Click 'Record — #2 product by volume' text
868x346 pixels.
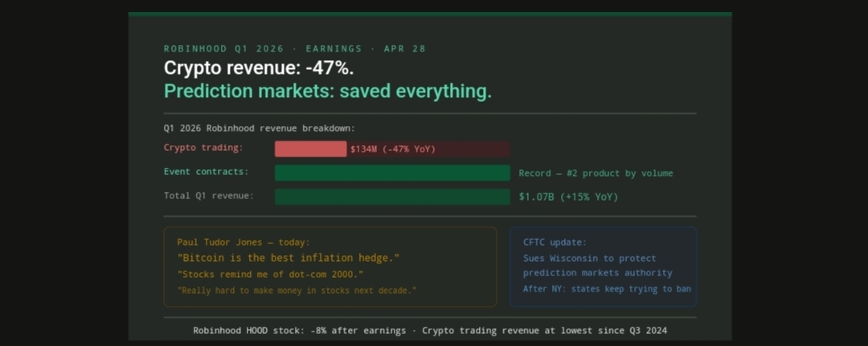[x=596, y=173]
